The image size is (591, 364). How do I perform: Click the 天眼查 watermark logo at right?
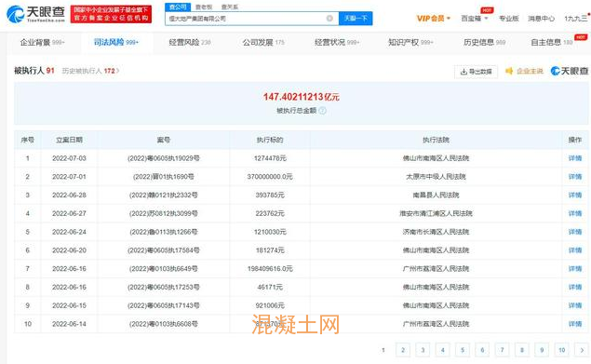570,71
